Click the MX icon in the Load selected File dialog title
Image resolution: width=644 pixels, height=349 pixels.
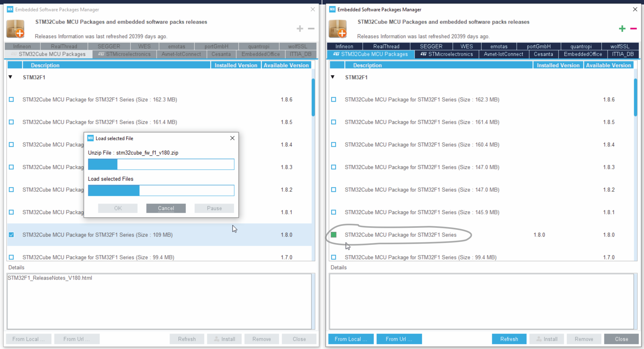(x=90, y=138)
